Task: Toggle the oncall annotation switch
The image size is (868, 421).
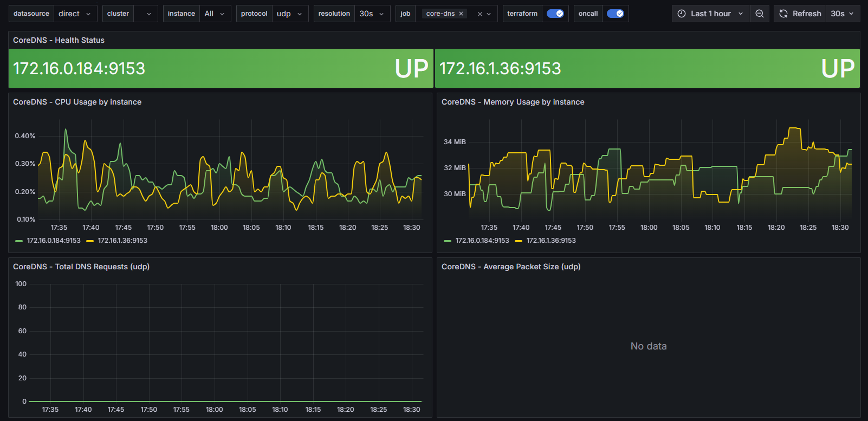Action: [615, 14]
